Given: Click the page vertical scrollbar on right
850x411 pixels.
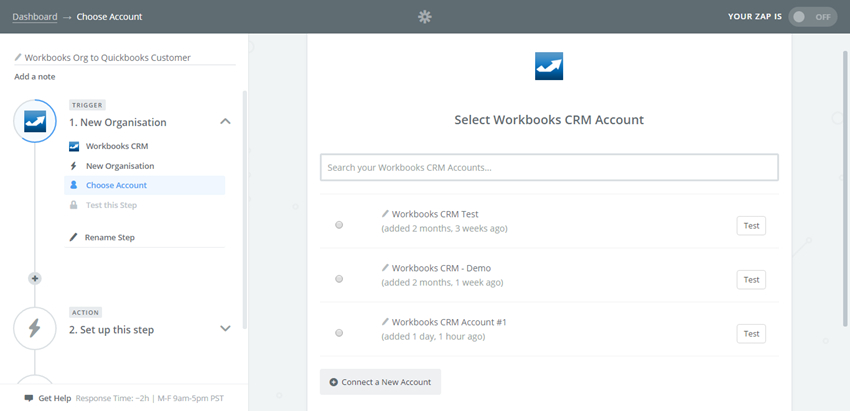Looking at the screenshot, I should coord(846,189).
